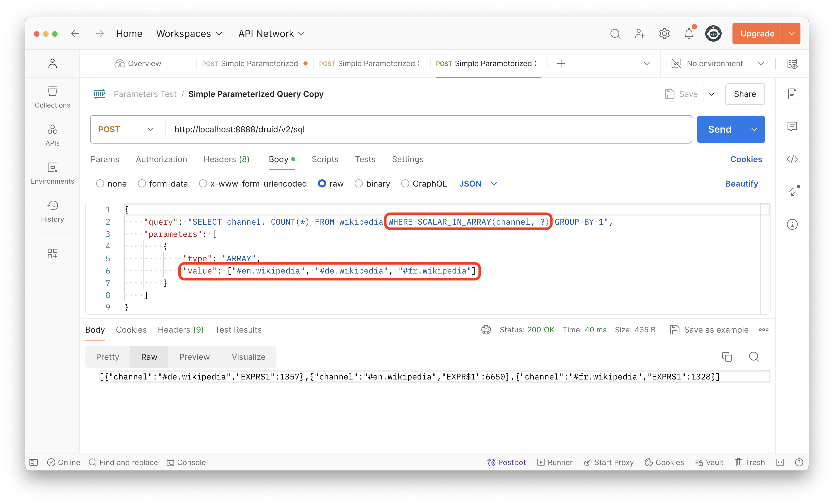Switch to the Authorization tab
The image size is (834, 504).
tap(161, 159)
